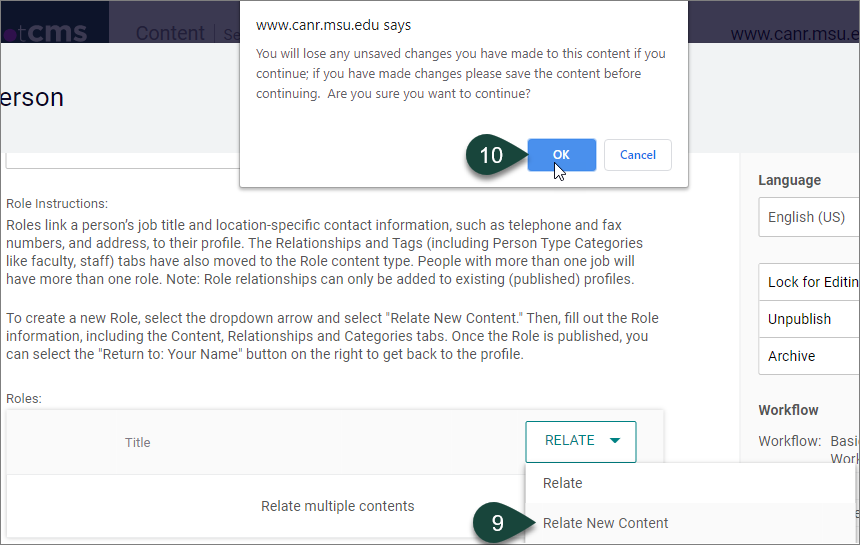Image resolution: width=860 pixels, height=545 pixels.
Task: Click the Title column header
Action: pyautogui.click(x=138, y=442)
